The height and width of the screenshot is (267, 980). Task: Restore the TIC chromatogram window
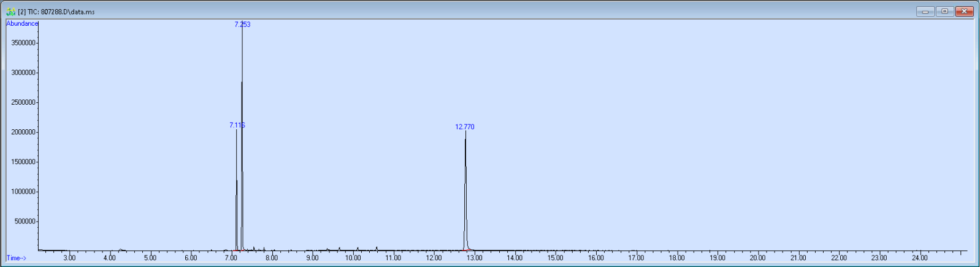click(945, 12)
